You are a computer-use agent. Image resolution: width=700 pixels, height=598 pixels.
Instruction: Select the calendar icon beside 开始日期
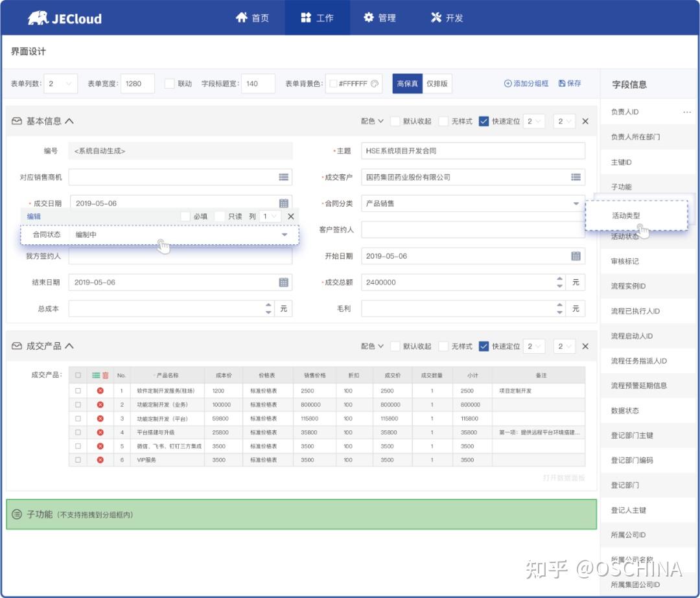pos(576,256)
